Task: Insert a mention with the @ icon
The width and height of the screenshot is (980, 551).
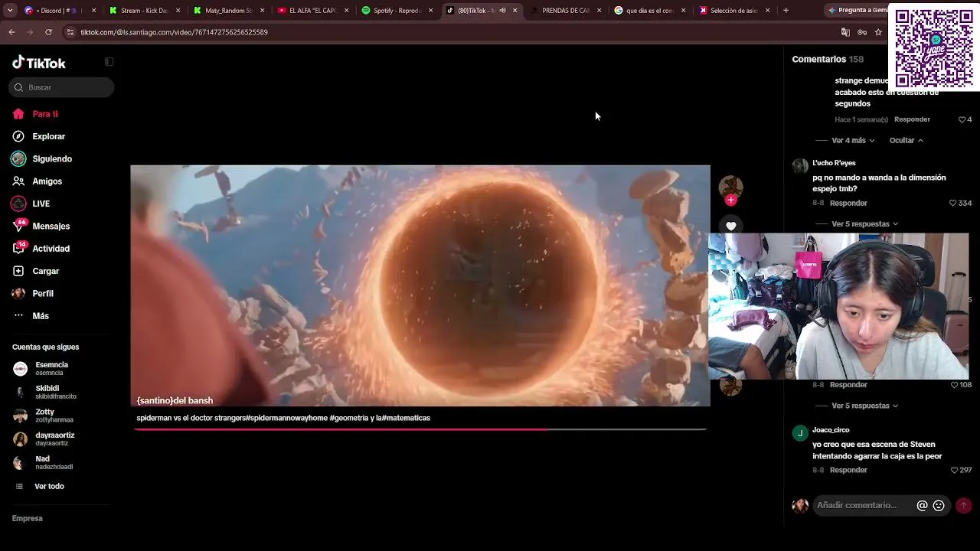Action: click(x=923, y=505)
